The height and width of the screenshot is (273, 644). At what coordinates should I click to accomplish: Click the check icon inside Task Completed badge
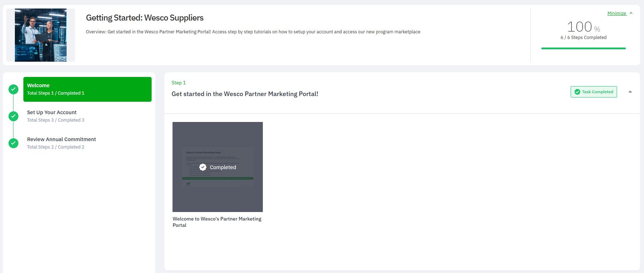[577, 92]
